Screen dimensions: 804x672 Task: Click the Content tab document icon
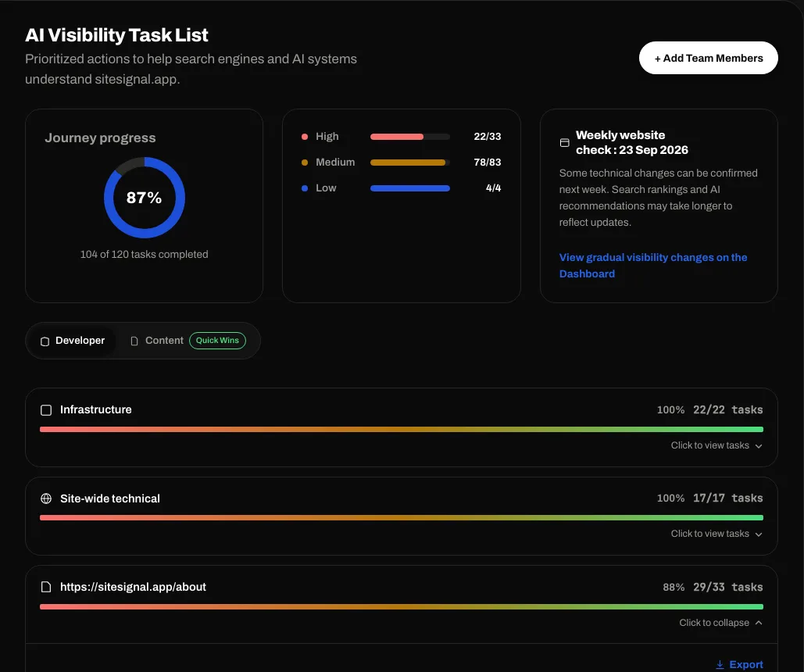(x=134, y=341)
